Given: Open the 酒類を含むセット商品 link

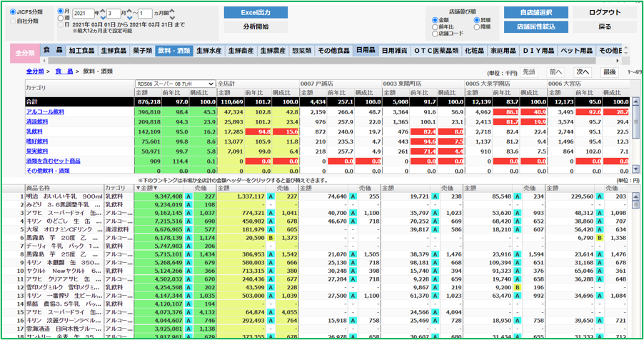Looking at the screenshot, I should tap(54, 161).
